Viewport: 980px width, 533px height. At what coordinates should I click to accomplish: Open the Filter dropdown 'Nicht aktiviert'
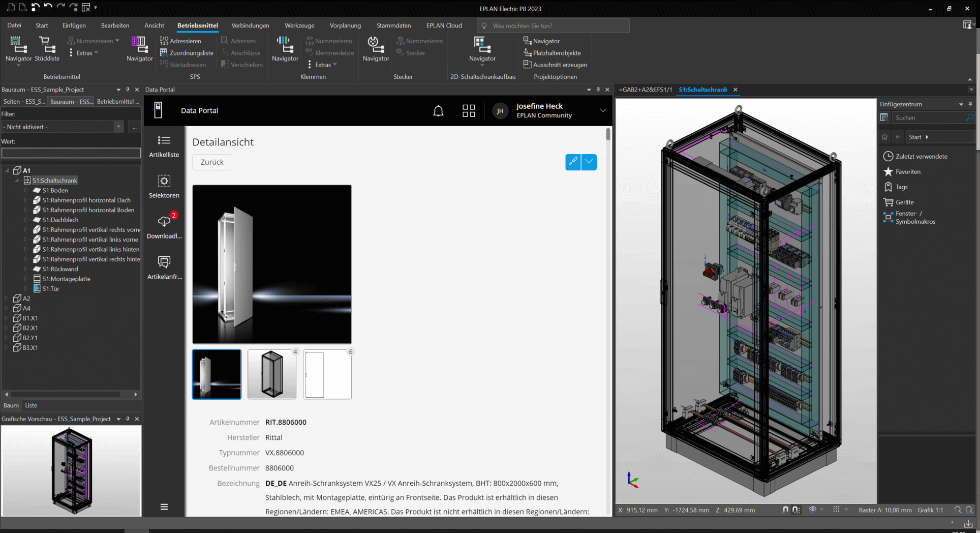118,127
